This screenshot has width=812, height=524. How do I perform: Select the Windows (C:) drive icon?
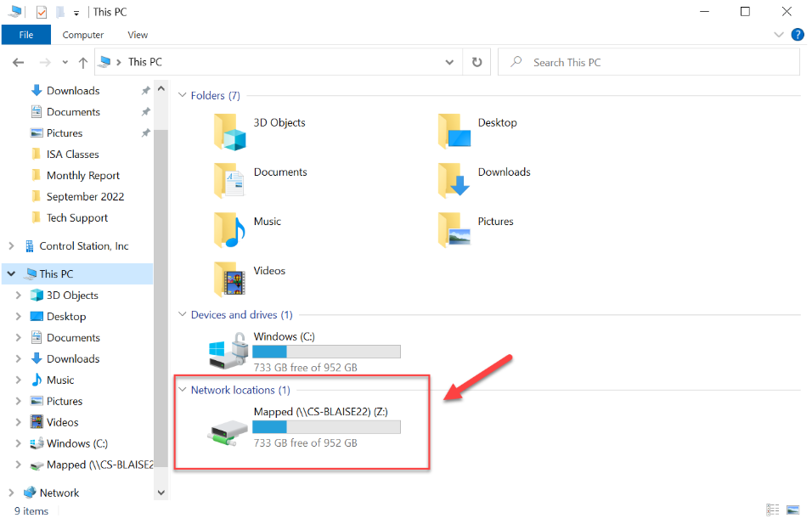pos(228,351)
